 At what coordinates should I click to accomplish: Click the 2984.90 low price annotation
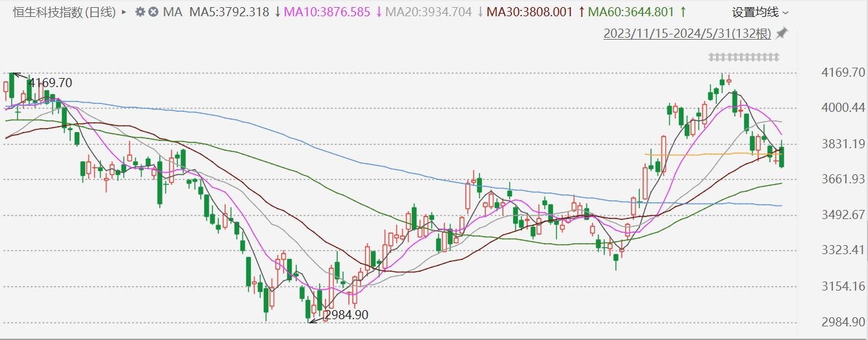(x=346, y=315)
